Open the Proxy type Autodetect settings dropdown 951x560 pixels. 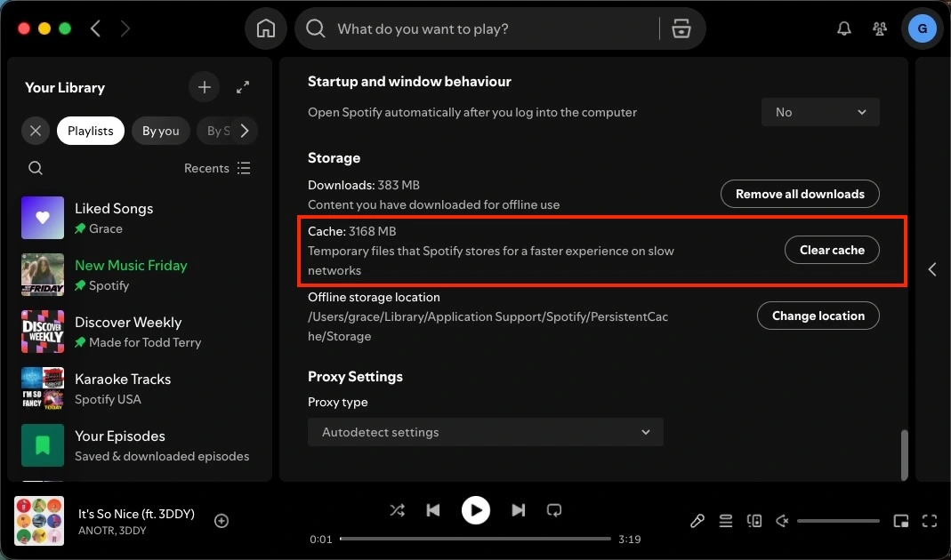coord(485,432)
